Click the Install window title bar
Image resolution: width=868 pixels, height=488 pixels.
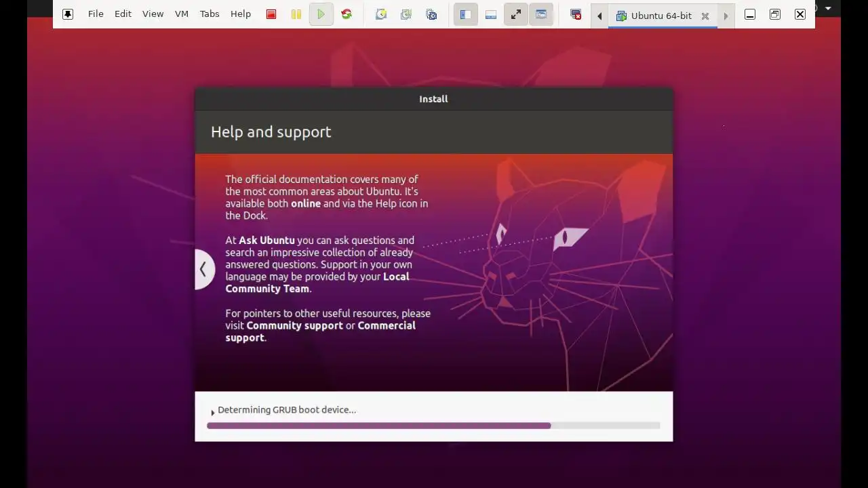coord(434,99)
